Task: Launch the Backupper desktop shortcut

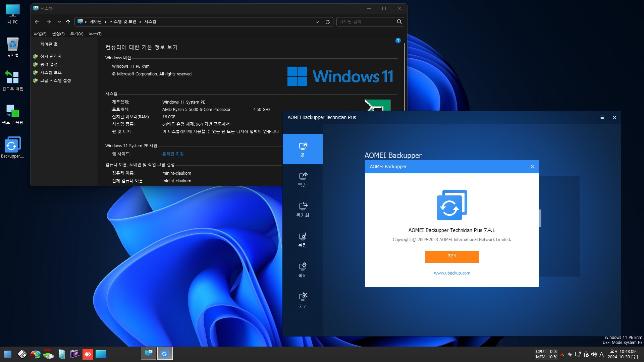Action: click(x=13, y=147)
